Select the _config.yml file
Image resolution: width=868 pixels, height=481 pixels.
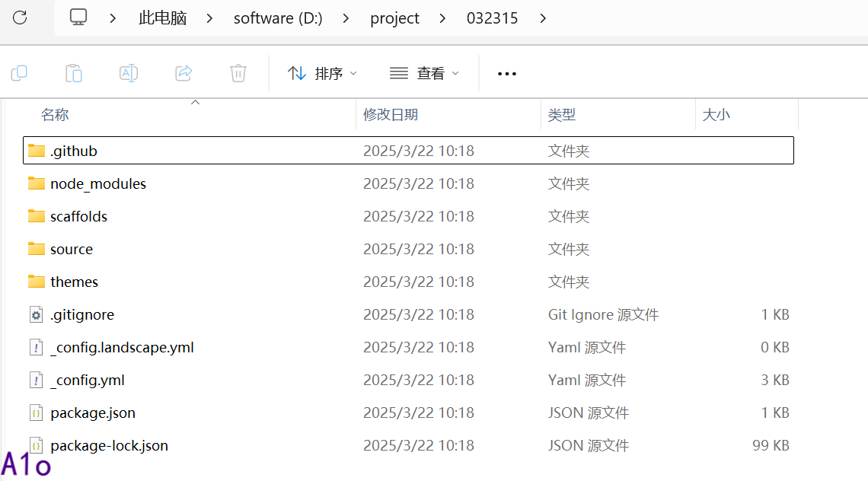click(87, 380)
